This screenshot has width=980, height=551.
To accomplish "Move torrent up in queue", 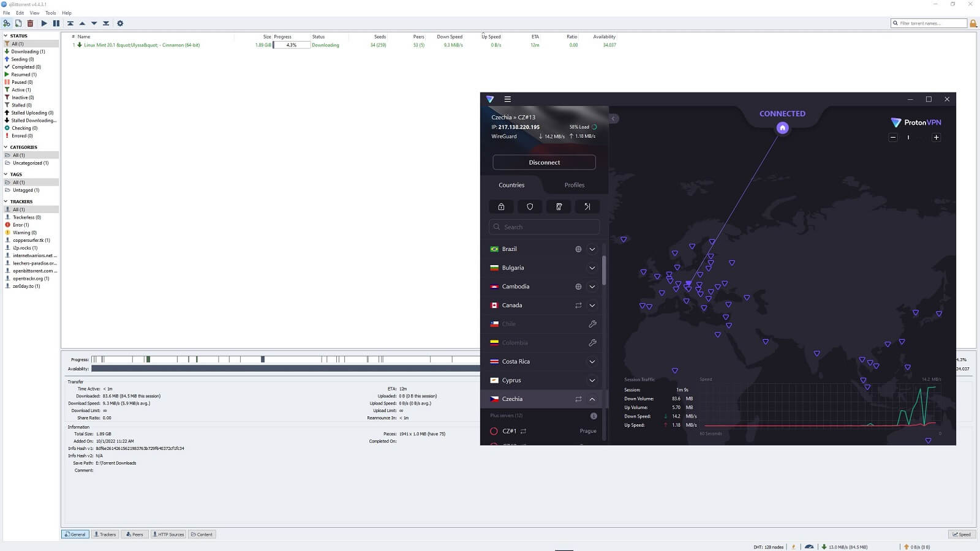I will coord(82,23).
